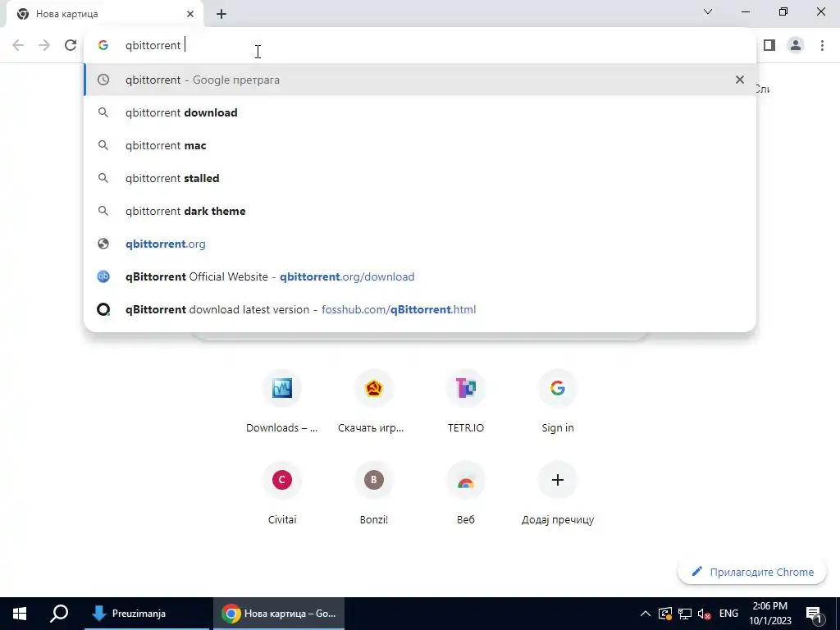Viewport: 840px width, 630px height.
Task: Open the Bonzi! shortcut tile
Action: pyautogui.click(x=373, y=493)
